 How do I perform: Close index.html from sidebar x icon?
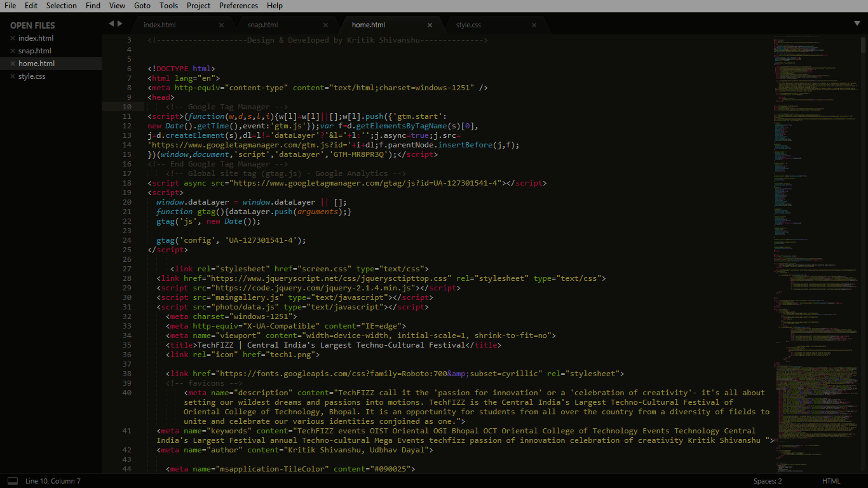(12, 38)
